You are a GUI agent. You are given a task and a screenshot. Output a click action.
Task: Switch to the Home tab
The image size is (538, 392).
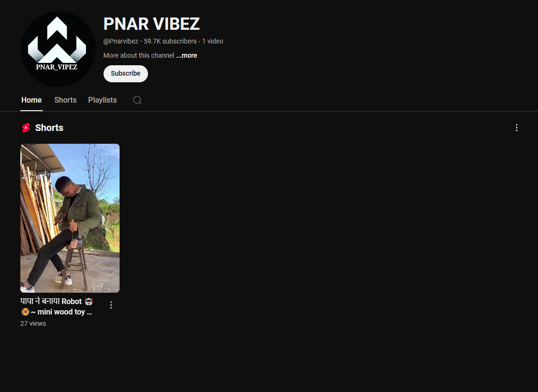pos(32,100)
